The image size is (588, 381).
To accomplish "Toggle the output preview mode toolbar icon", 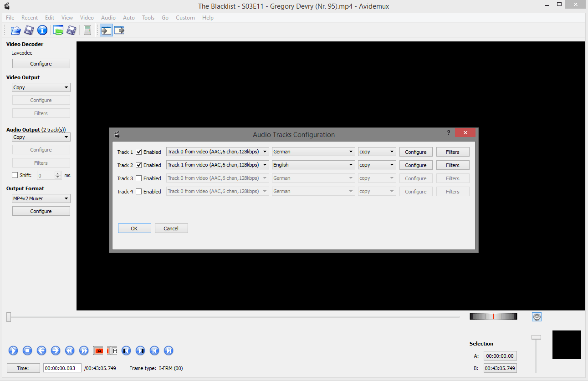I will 119,30.
